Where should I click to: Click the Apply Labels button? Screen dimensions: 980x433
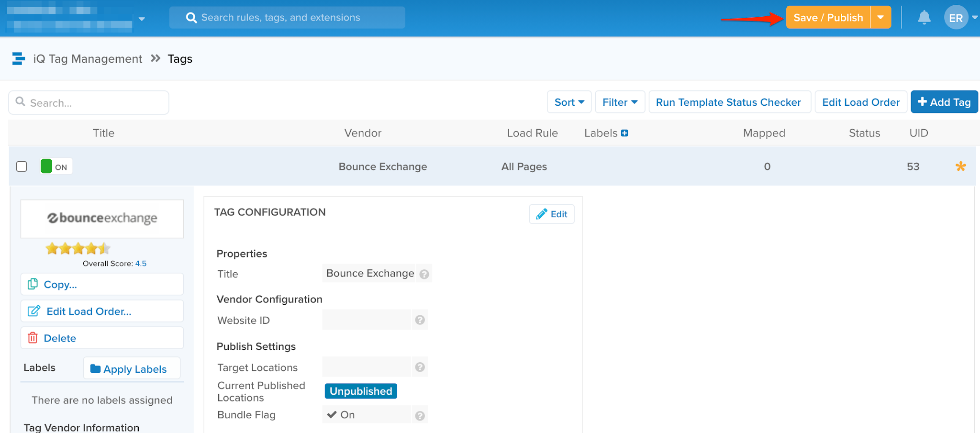132,368
